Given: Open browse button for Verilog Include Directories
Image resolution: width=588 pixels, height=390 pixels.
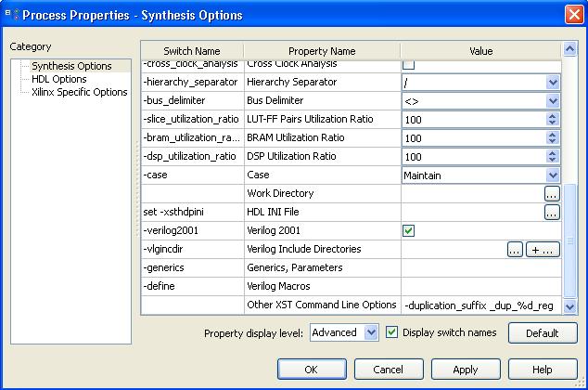Looking at the screenshot, I should click(516, 250).
